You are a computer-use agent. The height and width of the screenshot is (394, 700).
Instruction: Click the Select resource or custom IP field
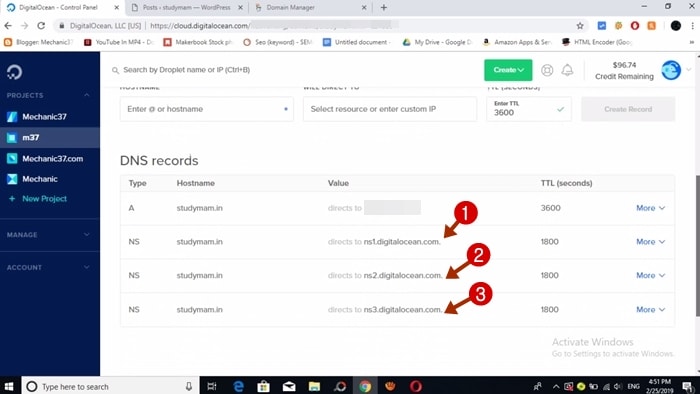coord(390,109)
